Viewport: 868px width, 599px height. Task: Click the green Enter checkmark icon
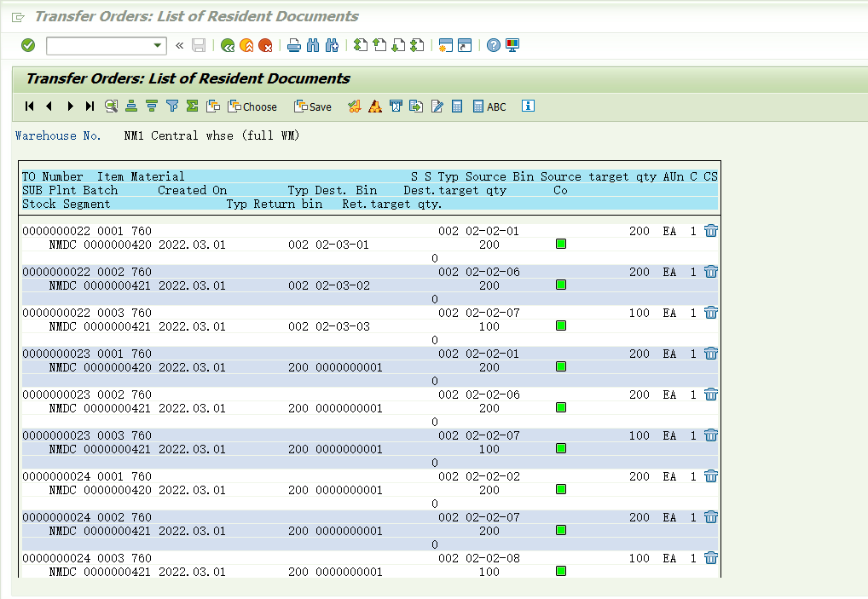tap(28, 45)
